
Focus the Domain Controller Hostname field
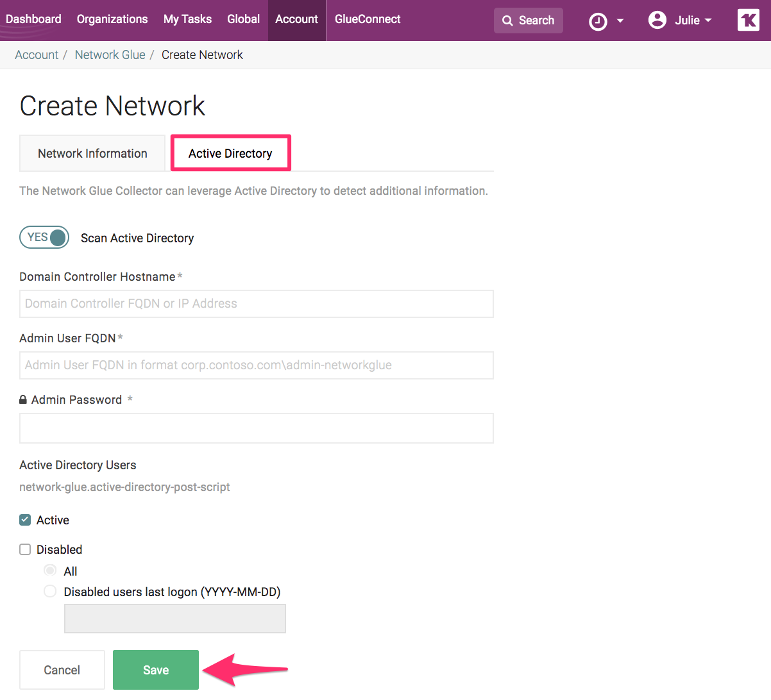tap(257, 304)
